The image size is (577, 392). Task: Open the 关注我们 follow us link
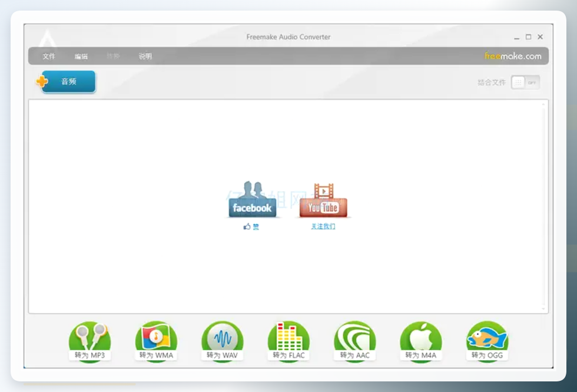[x=323, y=226]
